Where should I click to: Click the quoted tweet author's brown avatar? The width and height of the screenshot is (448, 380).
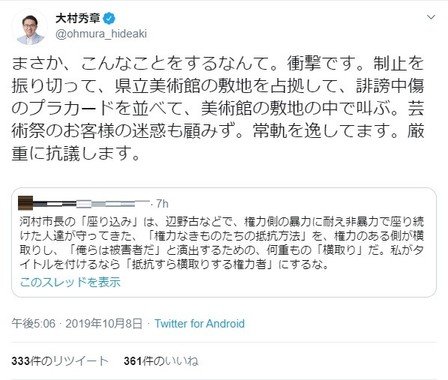(x=26, y=203)
